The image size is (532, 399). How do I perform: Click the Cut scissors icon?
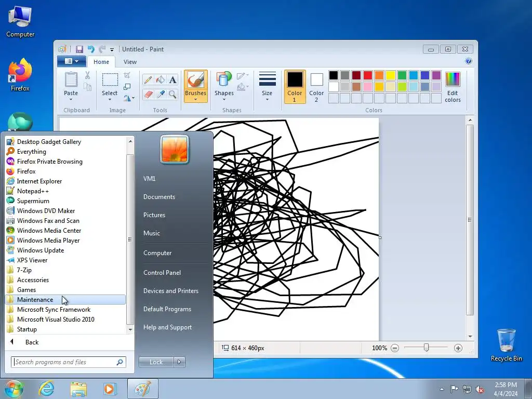tap(87, 75)
